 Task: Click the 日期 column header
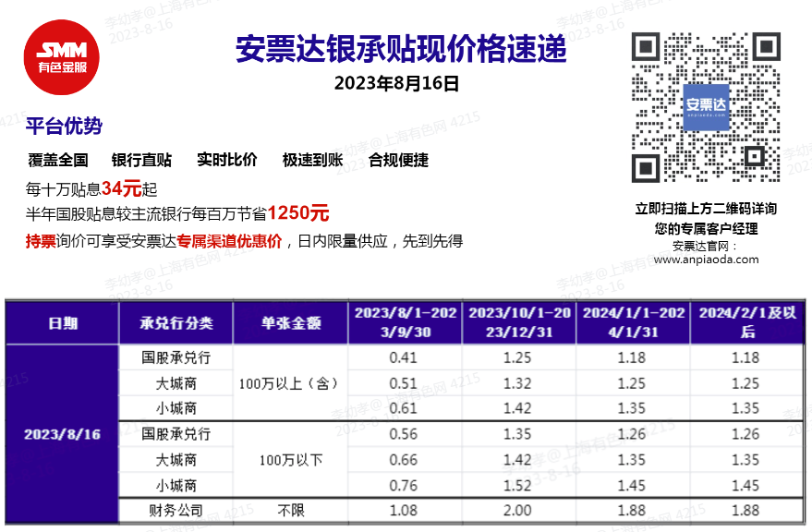tap(63, 323)
